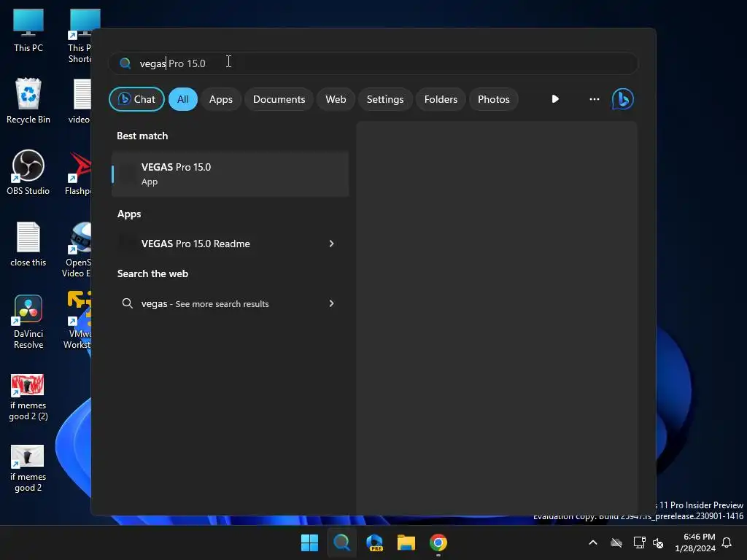Image resolution: width=747 pixels, height=560 pixels.
Task: Select 'if memes good 2 (2)' thumbnail
Action: pyautogui.click(x=28, y=397)
